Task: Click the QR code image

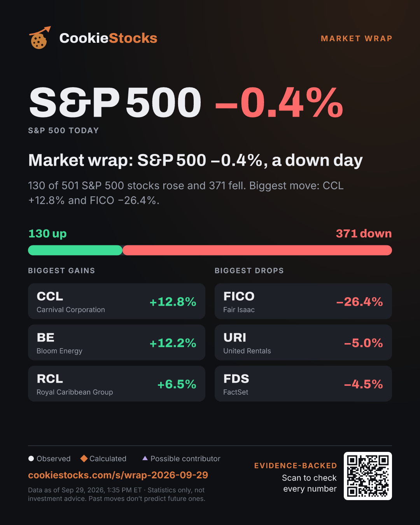Action: [x=368, y=476]
